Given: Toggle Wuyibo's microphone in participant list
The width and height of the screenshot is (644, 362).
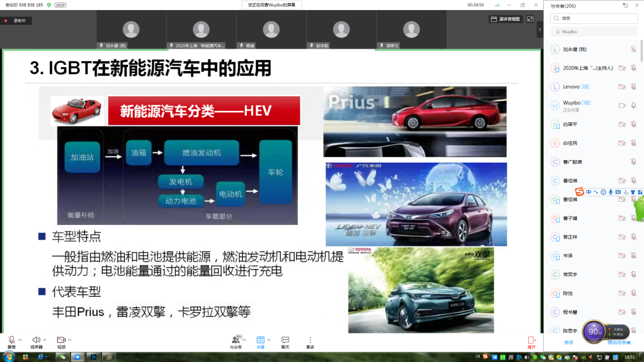Looking at the screenshot, I should coord(633,106).
